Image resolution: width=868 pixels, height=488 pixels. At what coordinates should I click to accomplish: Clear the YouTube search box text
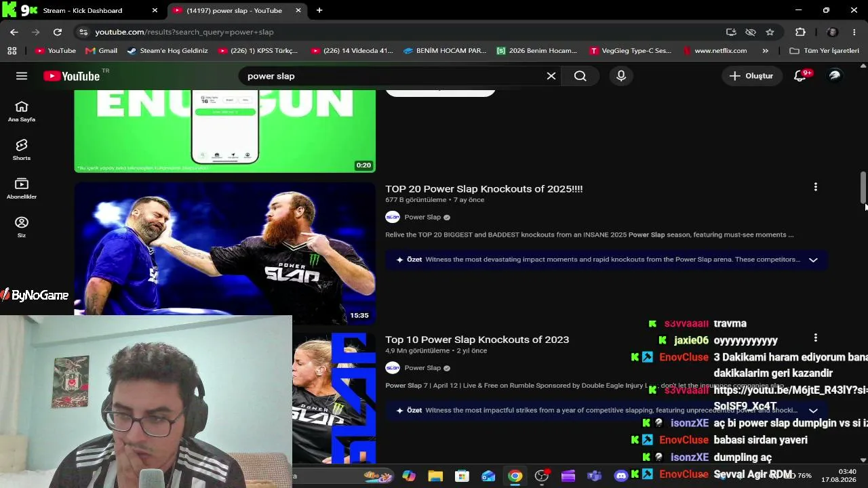click(x=551, y=76)
